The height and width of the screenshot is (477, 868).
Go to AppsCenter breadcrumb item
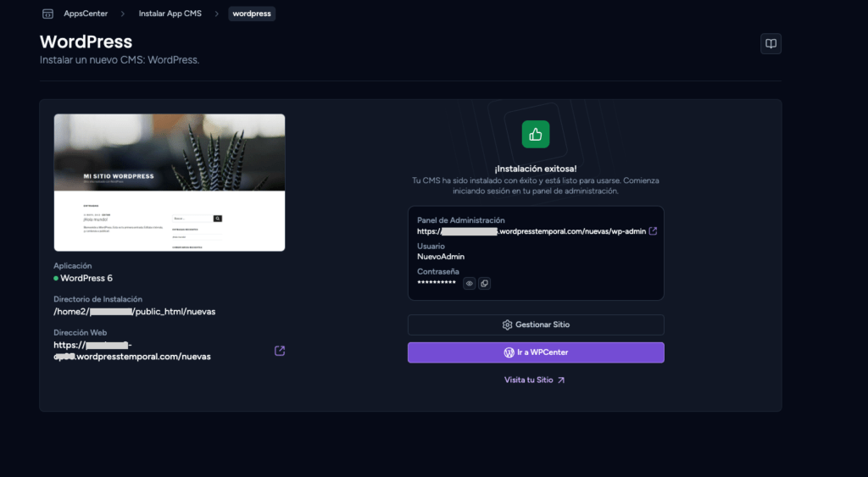[86, 14]
